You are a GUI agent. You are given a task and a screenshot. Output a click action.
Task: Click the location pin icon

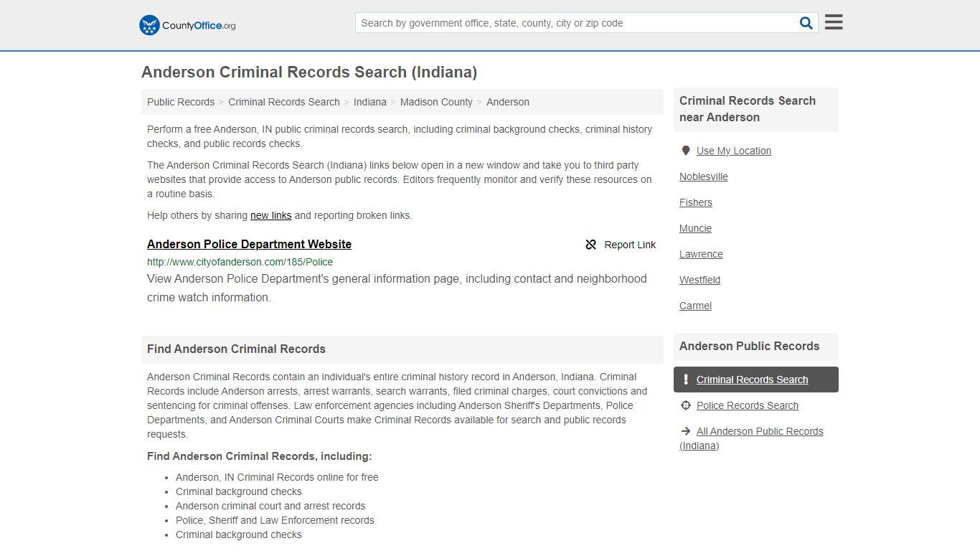click(x=686, y=151)
